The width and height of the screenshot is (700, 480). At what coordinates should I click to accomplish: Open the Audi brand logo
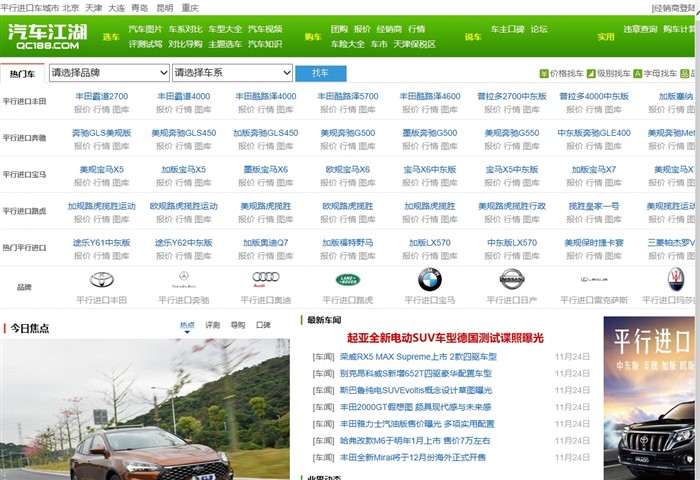click(266, 279)
